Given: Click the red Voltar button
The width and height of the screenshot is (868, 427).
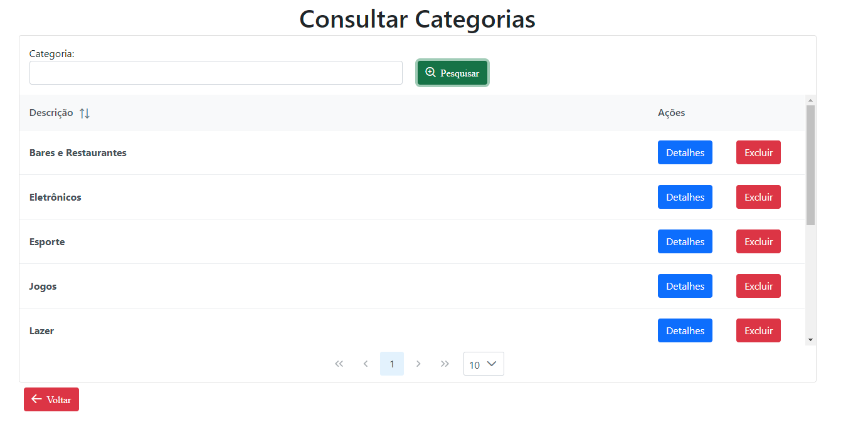Looking at the screenshot, I should (x=51, y=399).
